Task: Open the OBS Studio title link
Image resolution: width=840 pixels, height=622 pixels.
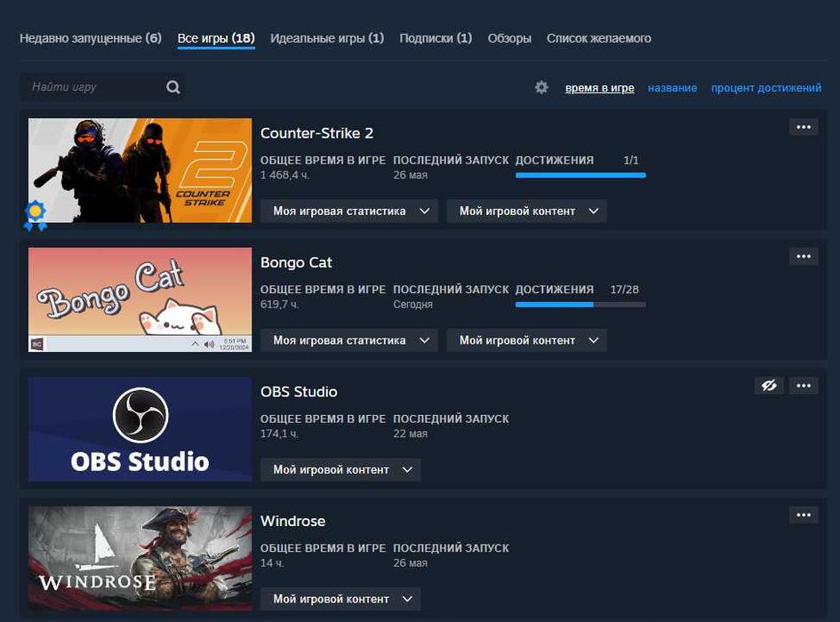Action: (299, 392)
